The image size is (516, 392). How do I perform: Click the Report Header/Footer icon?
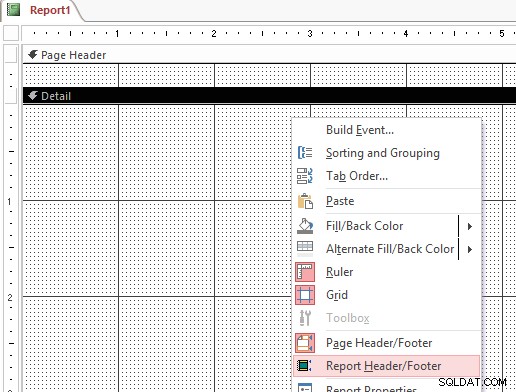[304, 366]
